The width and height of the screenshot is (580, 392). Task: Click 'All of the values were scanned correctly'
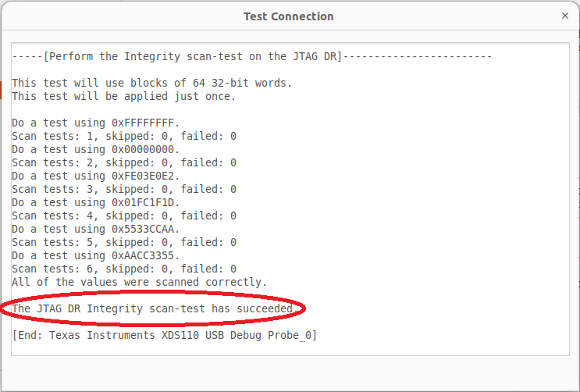(x=139, y=282)
